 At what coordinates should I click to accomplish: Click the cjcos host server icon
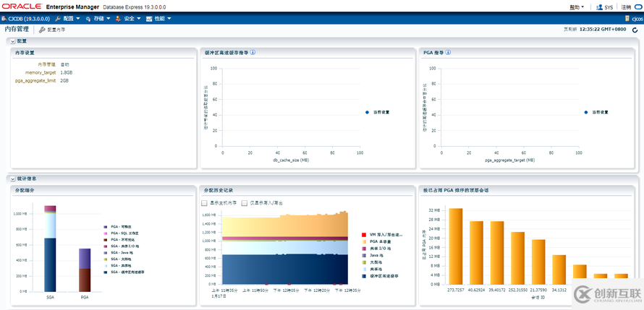[x=627, y=19]
